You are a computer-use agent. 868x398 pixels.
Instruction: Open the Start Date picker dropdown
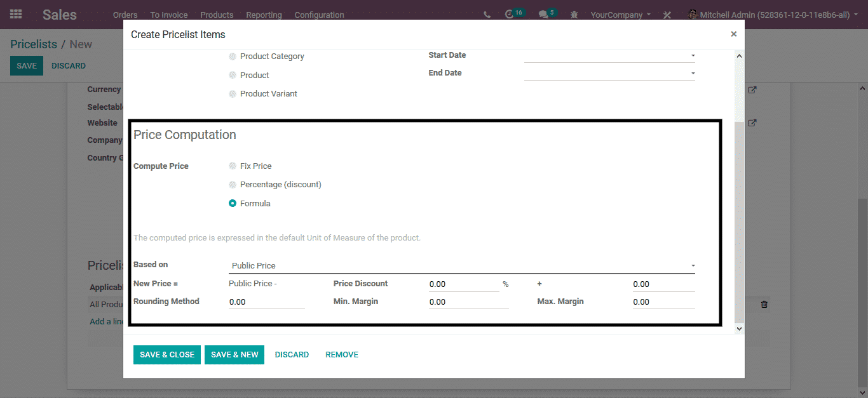point(693,56)
